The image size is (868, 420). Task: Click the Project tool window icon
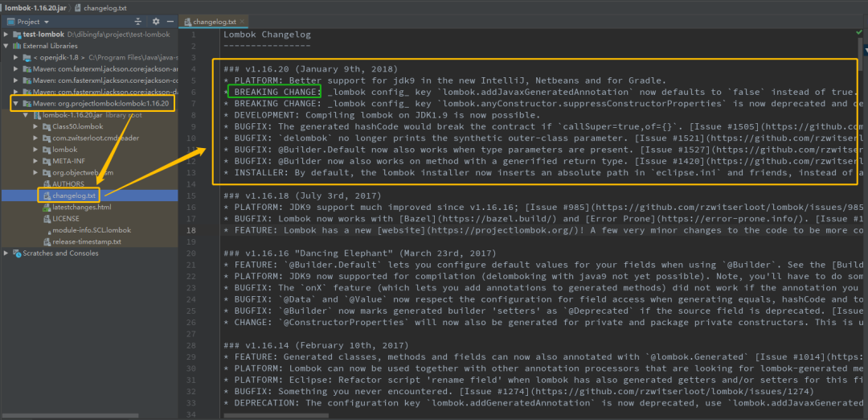[10, 22]
